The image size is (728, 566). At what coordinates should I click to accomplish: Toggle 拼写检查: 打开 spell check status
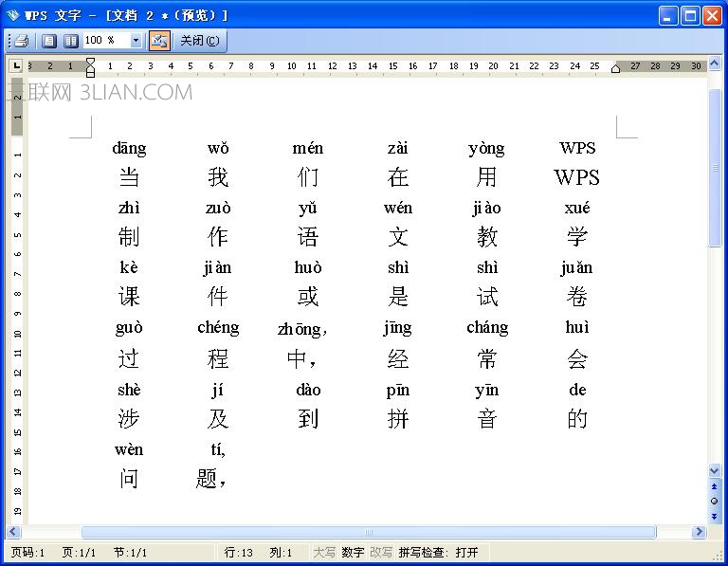(438, 553)
